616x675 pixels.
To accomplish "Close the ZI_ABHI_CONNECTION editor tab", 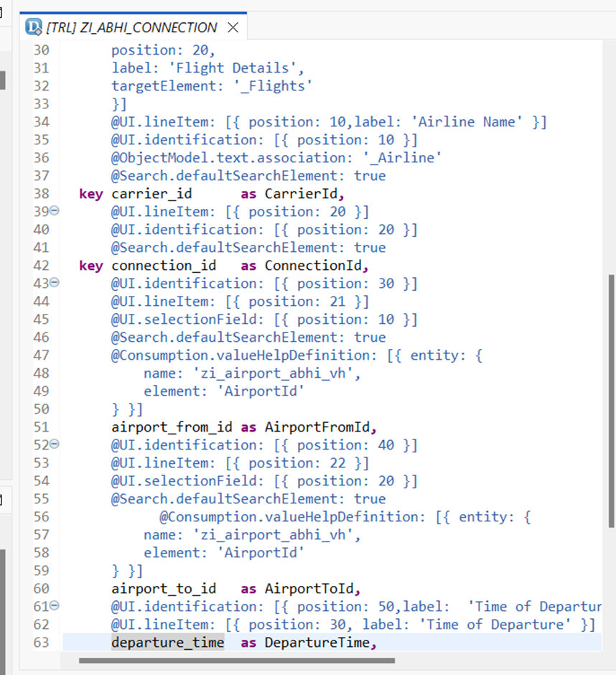I will pos(232,28).
